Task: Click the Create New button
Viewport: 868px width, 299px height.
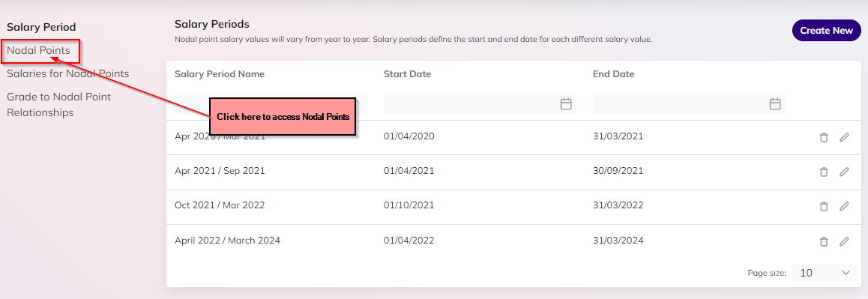Action: pyautogui.click(x=827, y=31)
